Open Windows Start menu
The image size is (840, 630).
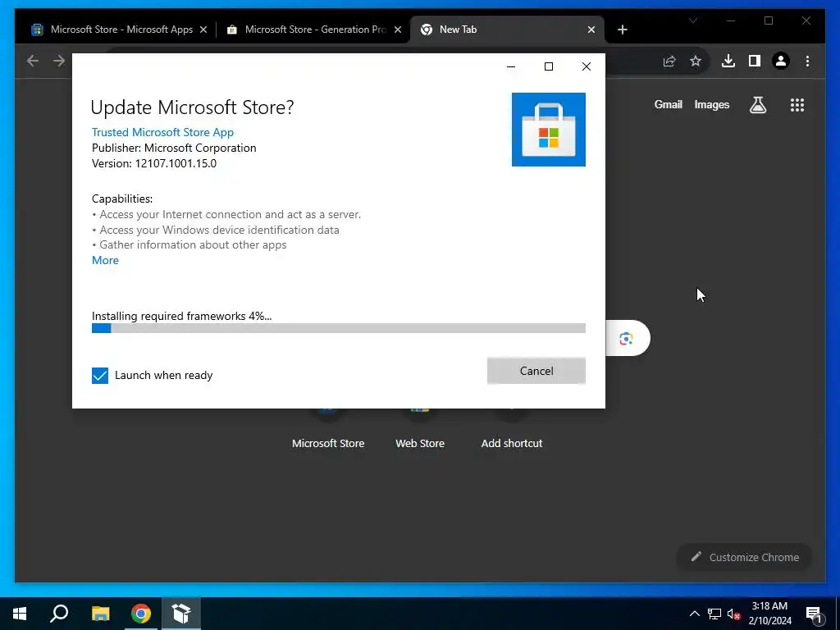click(20, 614)
